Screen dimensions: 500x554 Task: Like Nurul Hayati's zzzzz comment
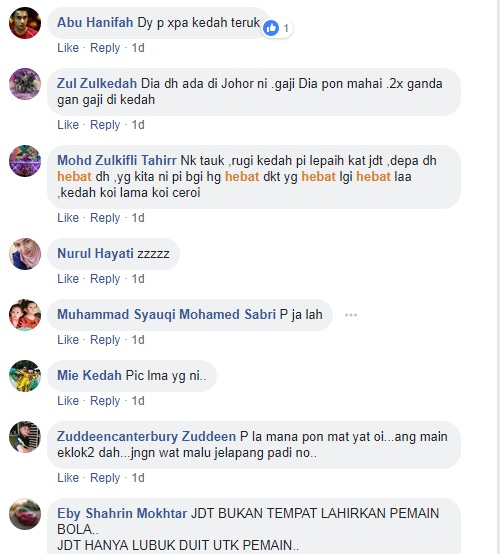[x=68, y=279]
